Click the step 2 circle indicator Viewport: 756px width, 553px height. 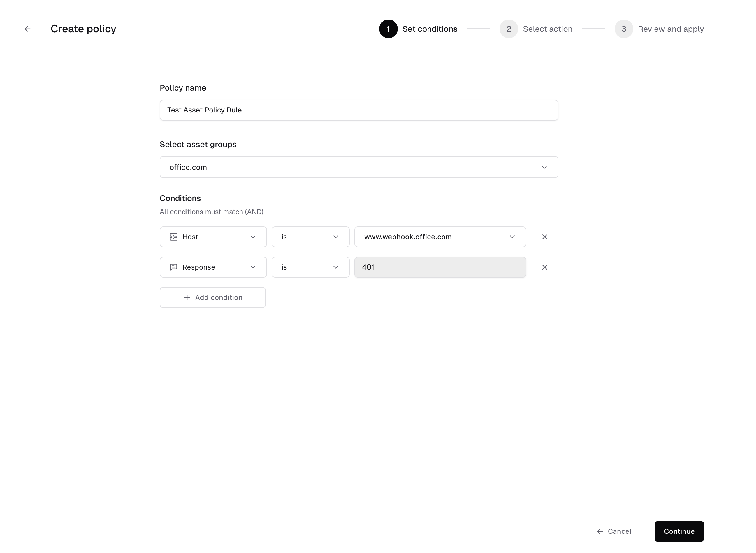click(509, 29)
